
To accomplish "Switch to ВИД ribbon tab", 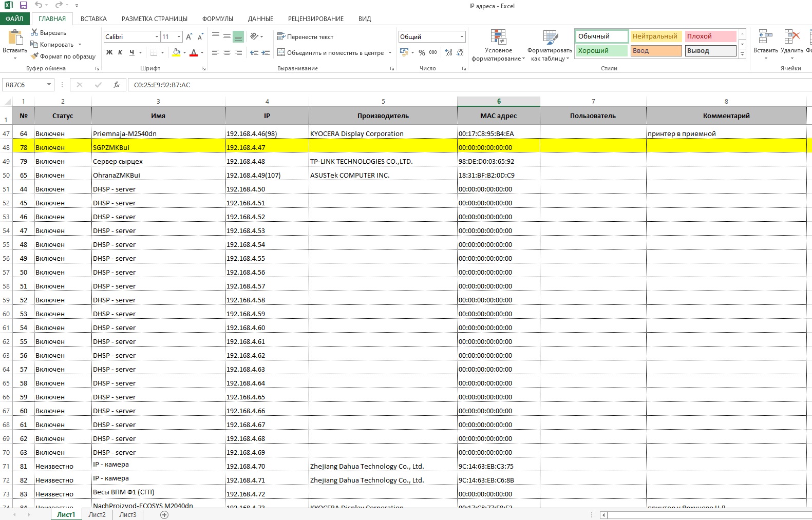I will [365, 18].
